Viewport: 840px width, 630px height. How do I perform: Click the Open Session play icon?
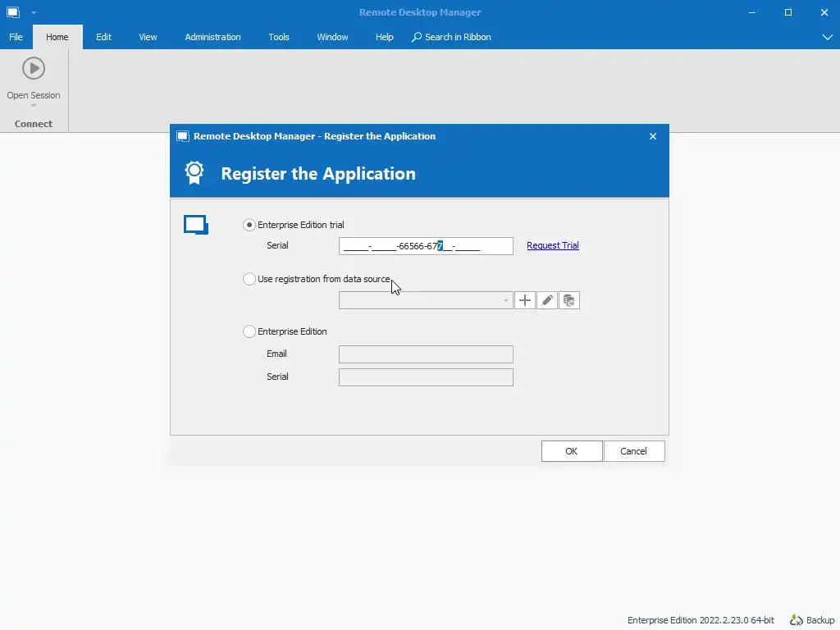[x=33, y=69]
